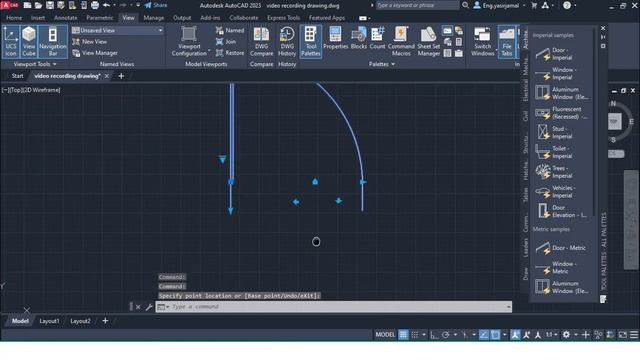Viewport: 640px width, 360px height.
Task: Click the Plot printer icon
Action: pos(95,5)
